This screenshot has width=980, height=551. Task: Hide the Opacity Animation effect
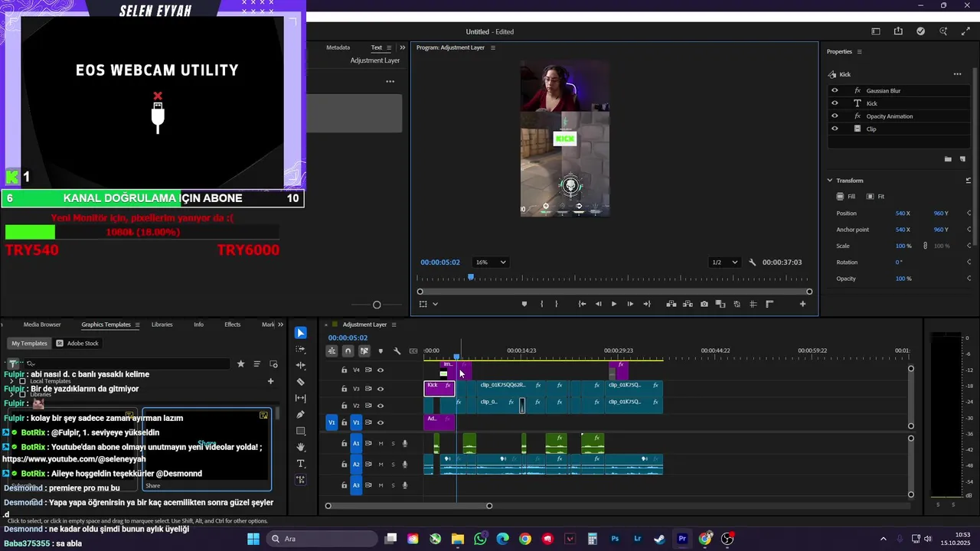835,116
